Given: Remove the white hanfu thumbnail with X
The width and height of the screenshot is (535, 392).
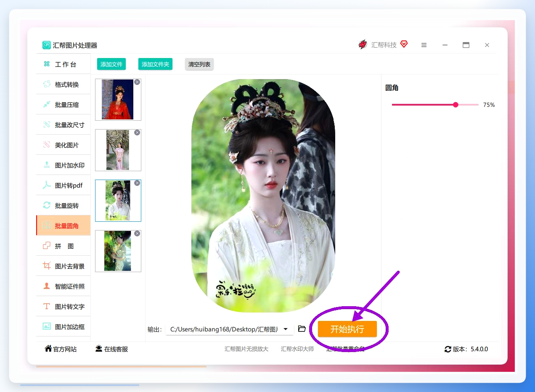Looking at the screenshot, I should [x=137, y=183].
